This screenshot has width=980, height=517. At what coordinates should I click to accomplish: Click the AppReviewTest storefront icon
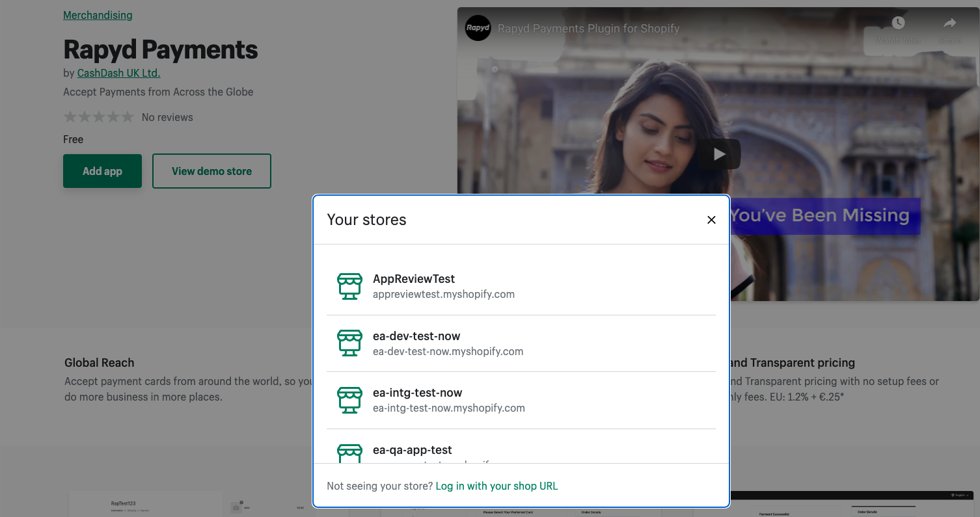[349, 286]
